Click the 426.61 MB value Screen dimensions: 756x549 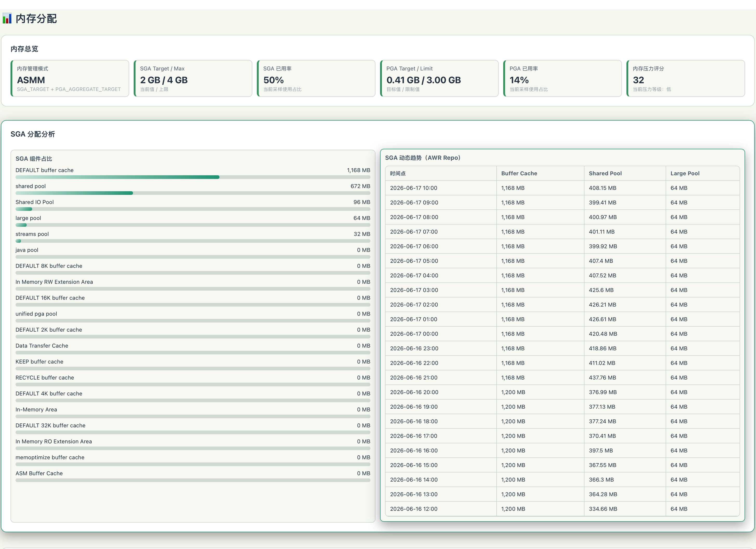(x=602, y=319)
